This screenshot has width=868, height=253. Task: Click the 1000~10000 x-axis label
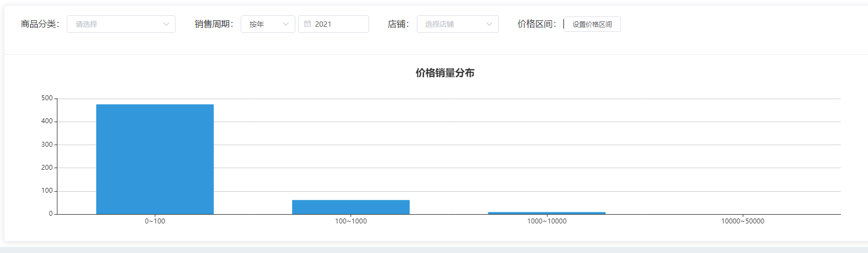point(546,221)
